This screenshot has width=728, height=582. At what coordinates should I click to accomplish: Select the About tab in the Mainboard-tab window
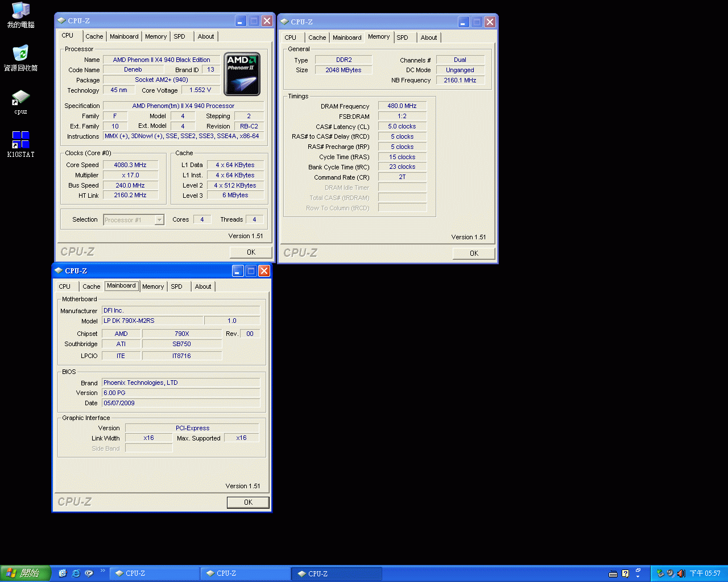click(203, 286)
